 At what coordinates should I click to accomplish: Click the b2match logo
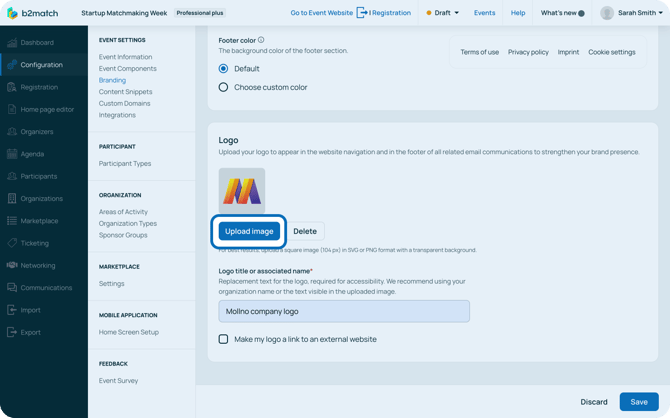[x=32, y=13]
